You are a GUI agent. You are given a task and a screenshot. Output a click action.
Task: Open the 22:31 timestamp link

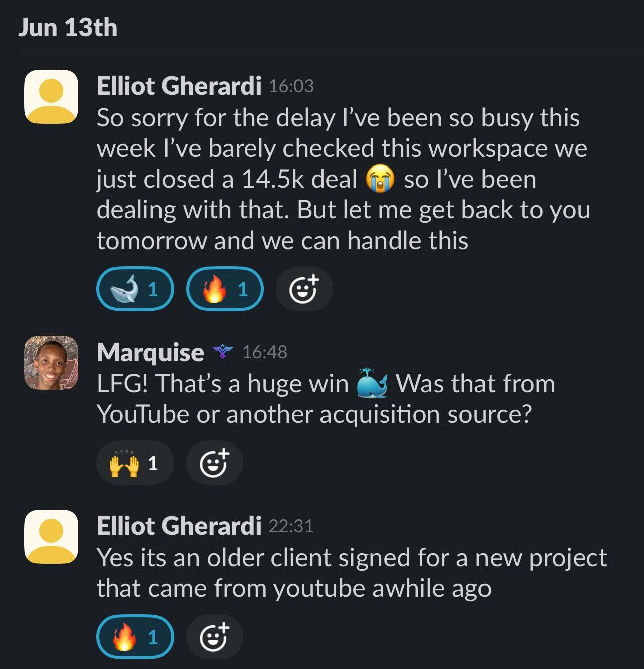[291, 526]
